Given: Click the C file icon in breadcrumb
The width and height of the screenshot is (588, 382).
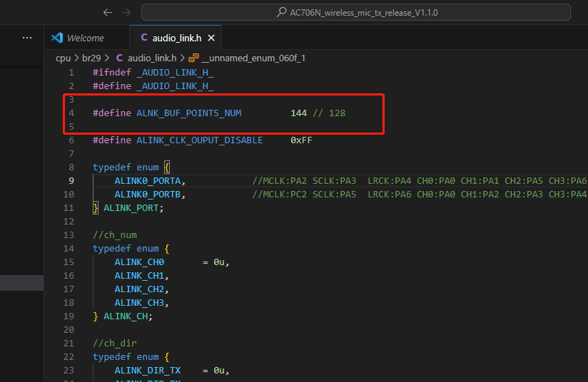Looking at the screenshot, I should click(x=119, y=58).
